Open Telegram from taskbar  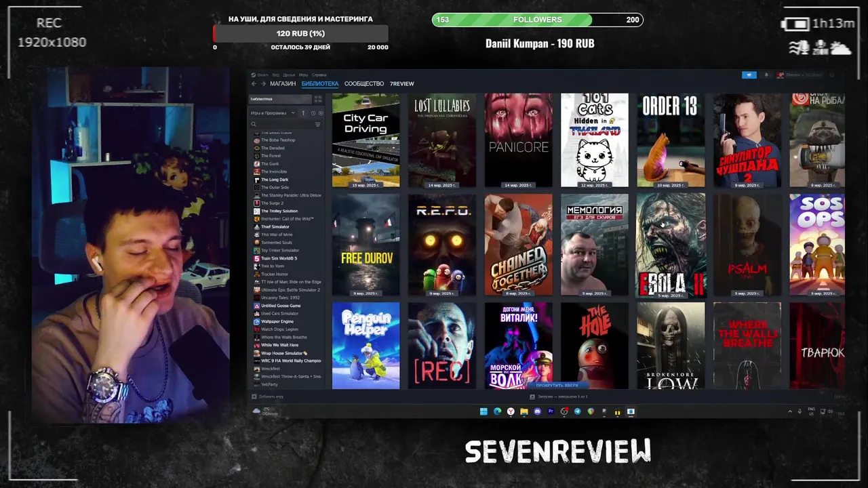click(578, 411)
